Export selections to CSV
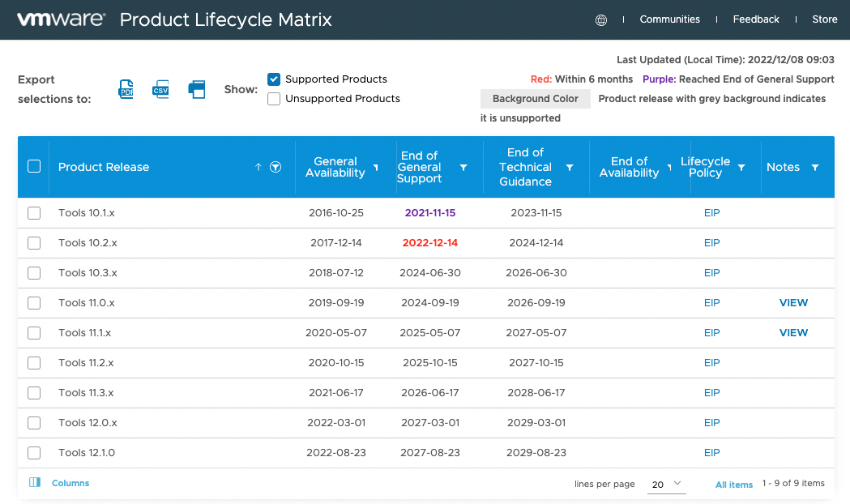The width and height of the screenshot is (850, 504). pos(160,89)
